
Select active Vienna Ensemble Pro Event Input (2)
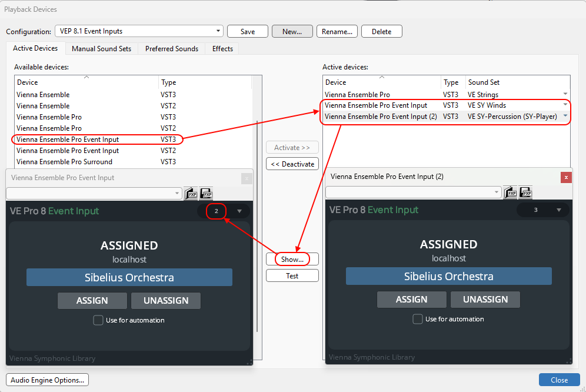coord(446,117)
